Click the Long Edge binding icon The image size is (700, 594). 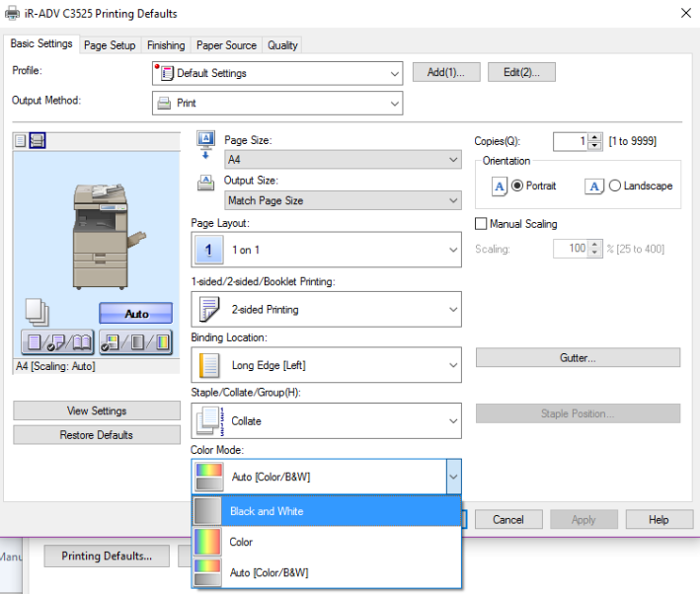tap(209, 365)
